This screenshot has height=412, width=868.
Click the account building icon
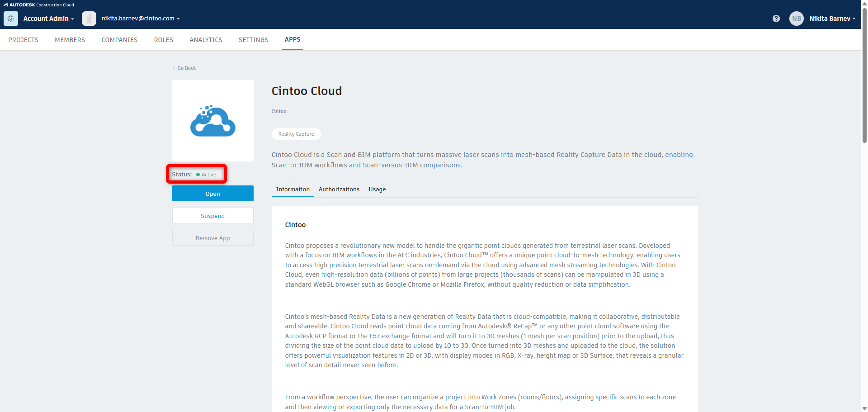[x=89, y=19]
